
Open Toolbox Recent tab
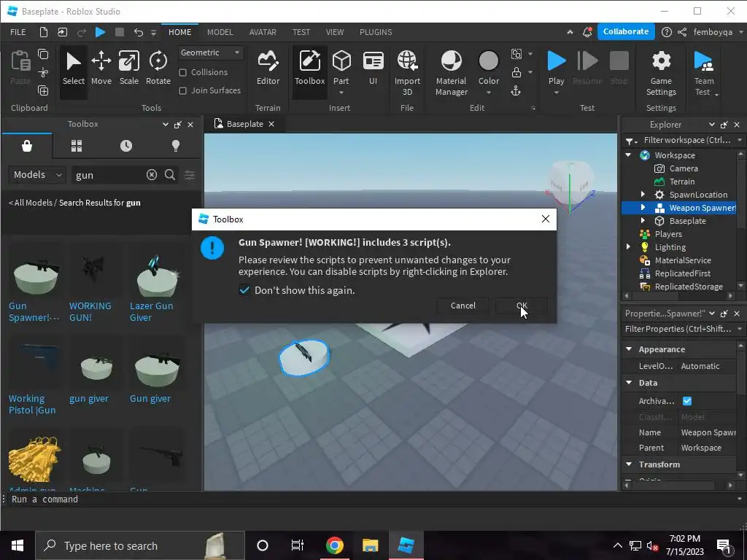tap(126, 146)
